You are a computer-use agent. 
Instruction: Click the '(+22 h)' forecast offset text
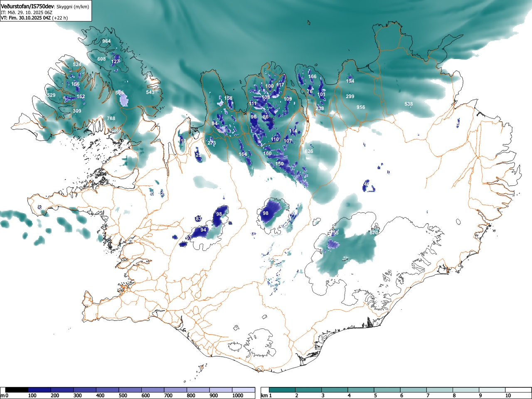point(60,18)
